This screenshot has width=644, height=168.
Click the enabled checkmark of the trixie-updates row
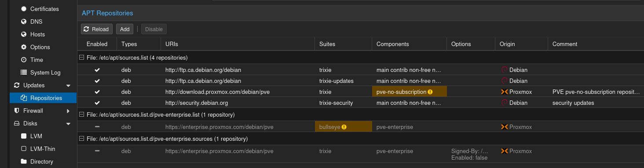pos(97,81)
